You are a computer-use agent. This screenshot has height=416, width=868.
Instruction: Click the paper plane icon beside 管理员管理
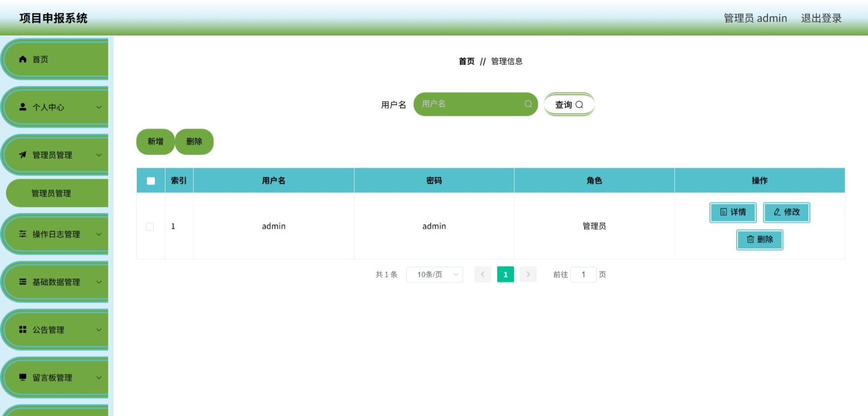pyautogui.click(x=23, y=155)
